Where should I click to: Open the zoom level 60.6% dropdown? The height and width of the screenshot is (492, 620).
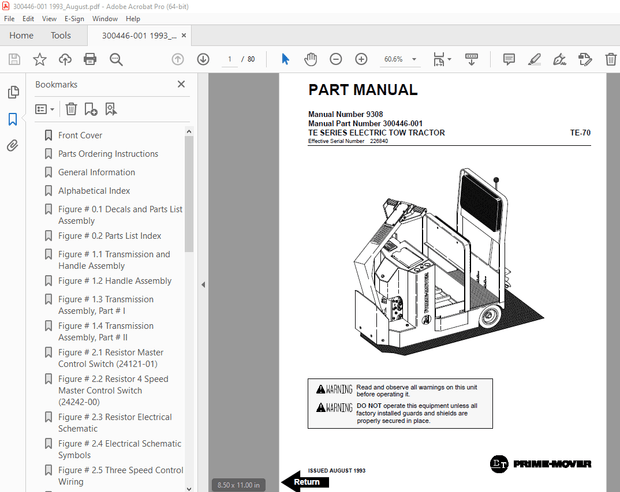[412, 60]
